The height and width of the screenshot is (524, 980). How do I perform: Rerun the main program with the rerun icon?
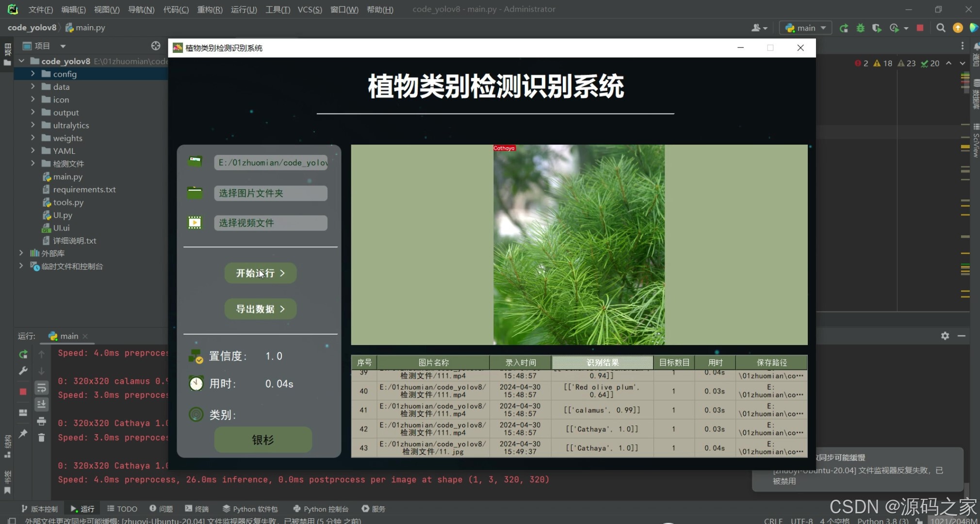coord(844,28)
